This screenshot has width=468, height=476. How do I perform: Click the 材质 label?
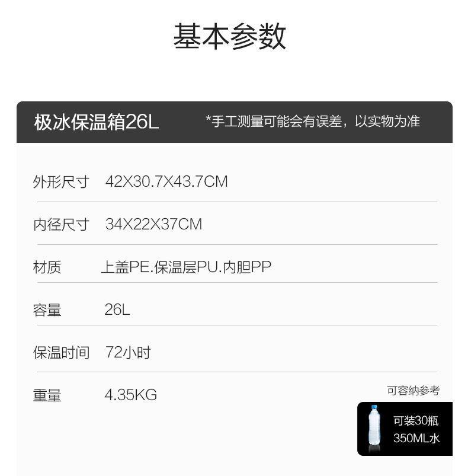pos(47,267)
